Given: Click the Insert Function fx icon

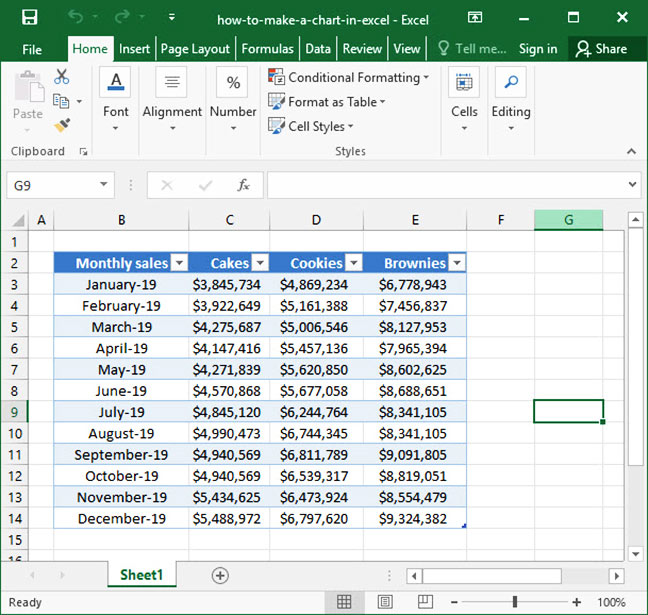Looking at the screenshot, I should (x=243, y=185).
